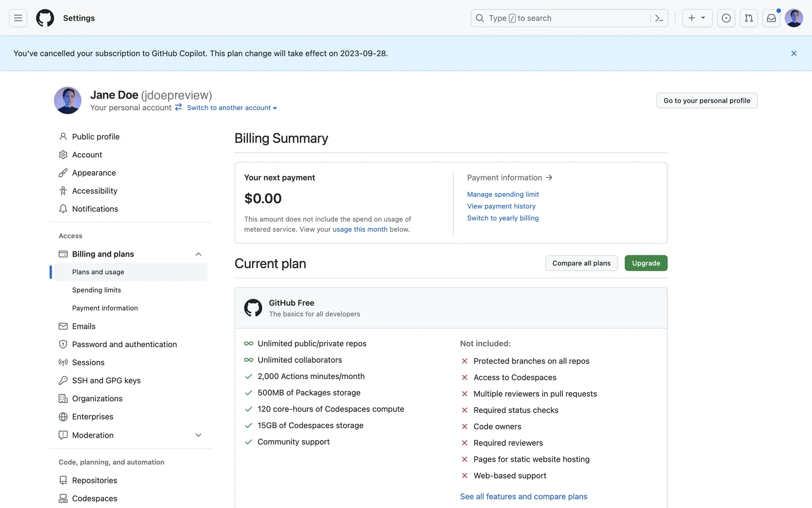This screenshot has width=812, height=508.
Task: Click the Repositories repo icon
Action: pos(63,480)
